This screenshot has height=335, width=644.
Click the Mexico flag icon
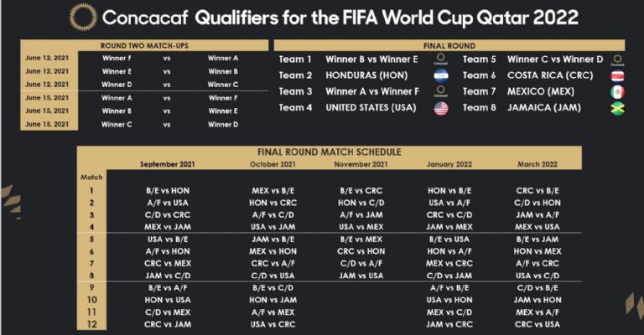[x=617, y=92]
